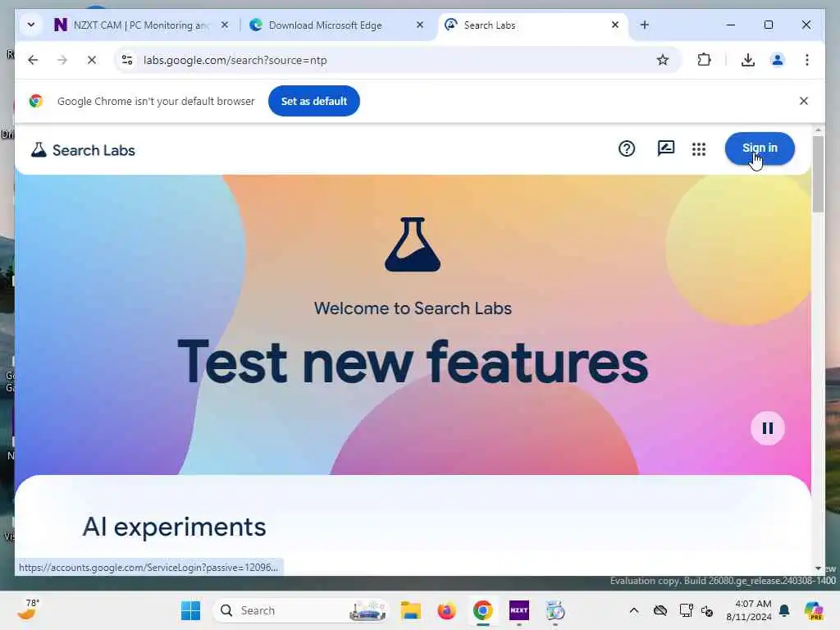The width and height of the screenshot is (840, 630).
Task: Minimize the Chrome window
Action: point(731,25)
